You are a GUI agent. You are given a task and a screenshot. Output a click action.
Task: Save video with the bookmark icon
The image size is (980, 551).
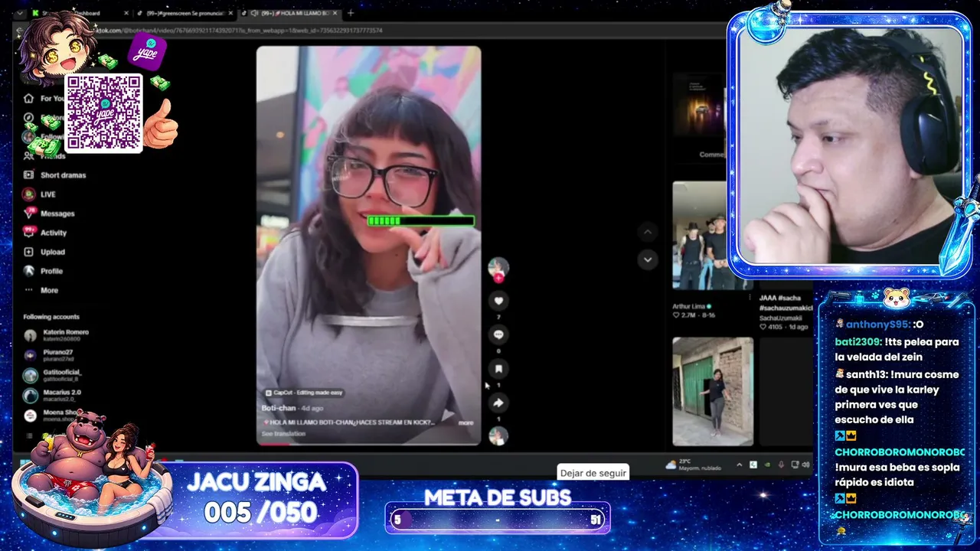coord(498,369)
